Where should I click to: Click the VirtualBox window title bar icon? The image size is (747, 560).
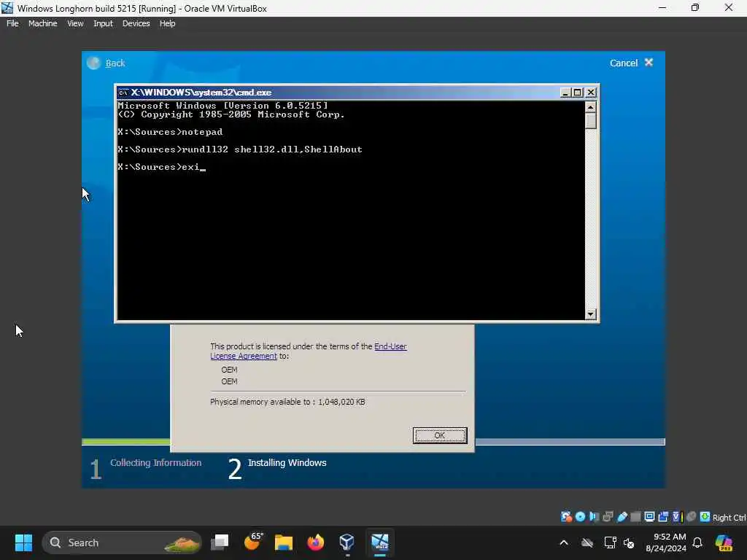7,7
